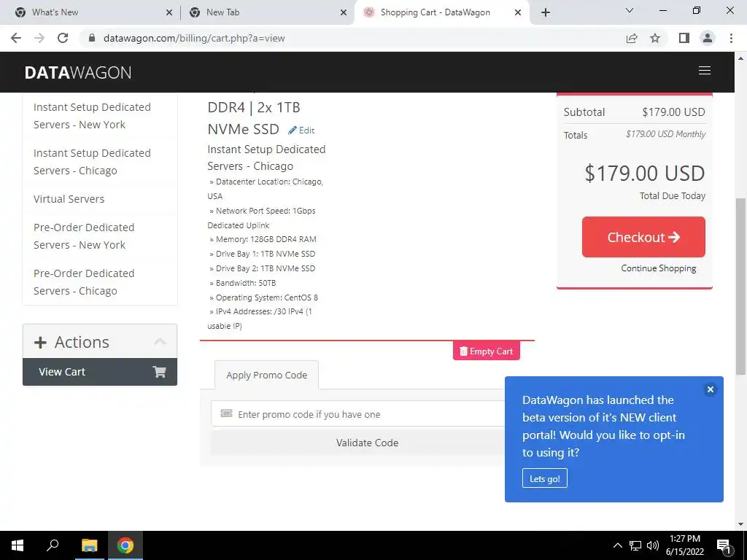The width and height of the screenshot is (747, 560).
Task: Click the browser forward arrow
Action: click(39, 38)
